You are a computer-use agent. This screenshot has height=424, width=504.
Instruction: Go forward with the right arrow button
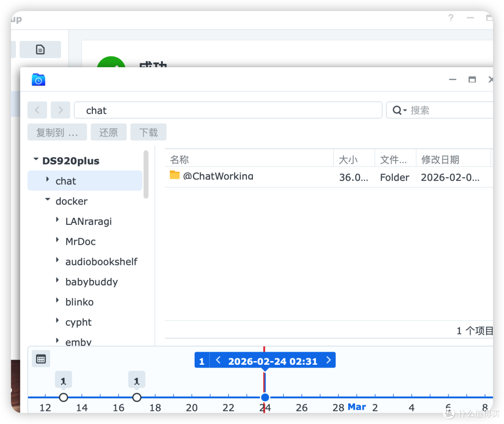pos(60,110)
